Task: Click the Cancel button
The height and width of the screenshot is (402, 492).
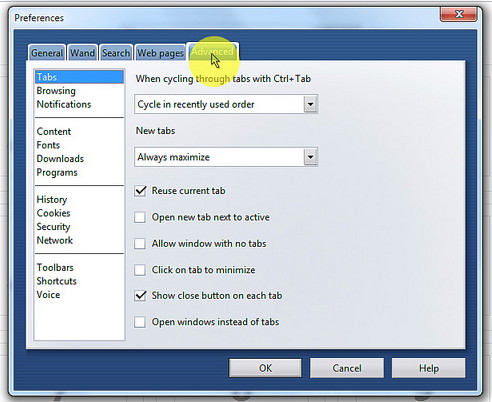Action: [347, 368]
